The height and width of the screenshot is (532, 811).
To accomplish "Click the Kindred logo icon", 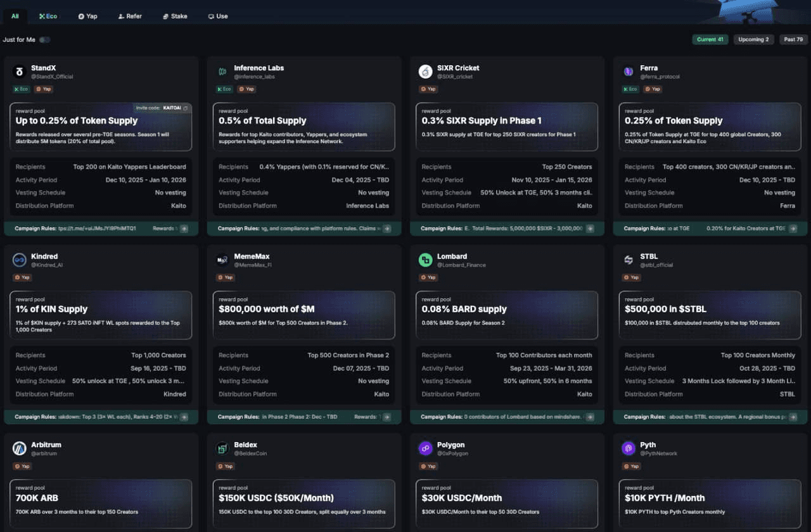I will pos(19,260).
